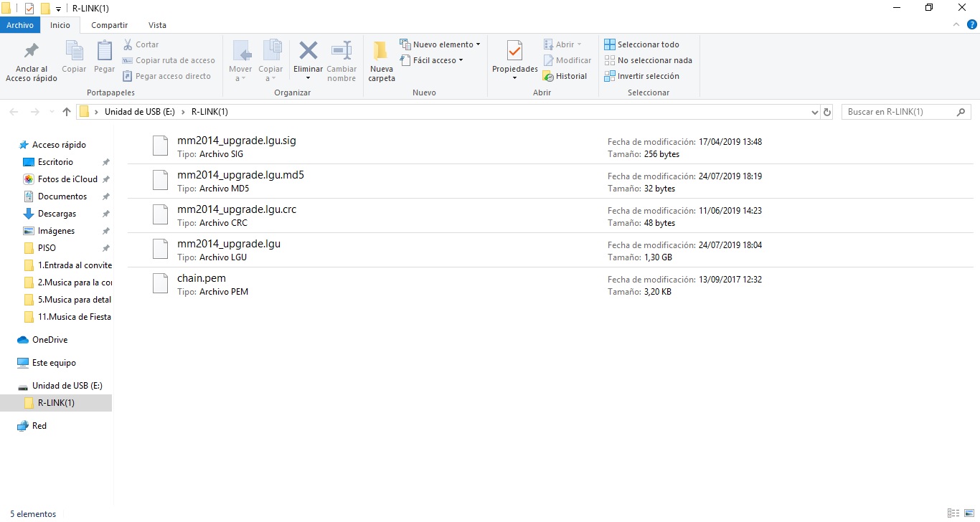Click No seleccionar nada

coord(648,60)
